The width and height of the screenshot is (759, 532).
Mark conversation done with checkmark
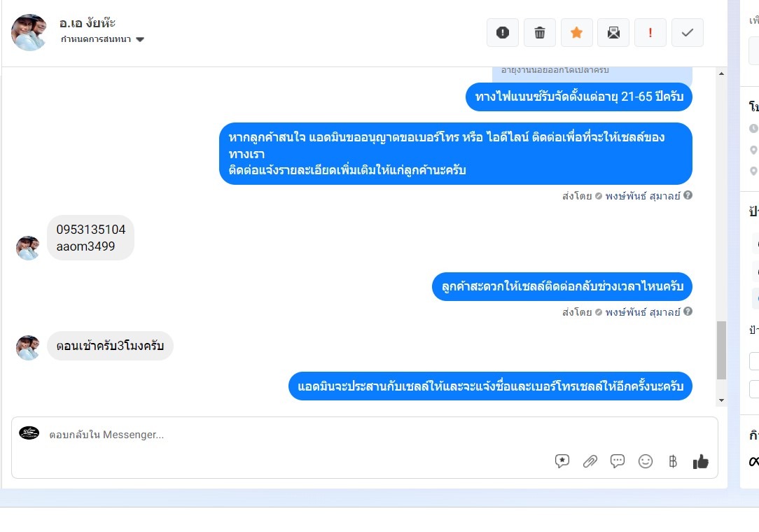point(688,32)
